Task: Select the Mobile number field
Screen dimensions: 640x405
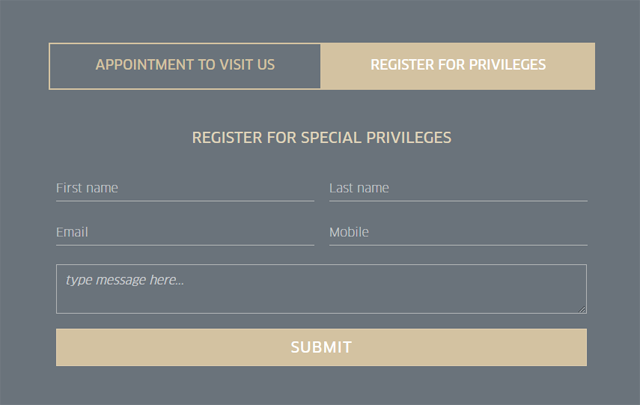Action: coord(458,232)
